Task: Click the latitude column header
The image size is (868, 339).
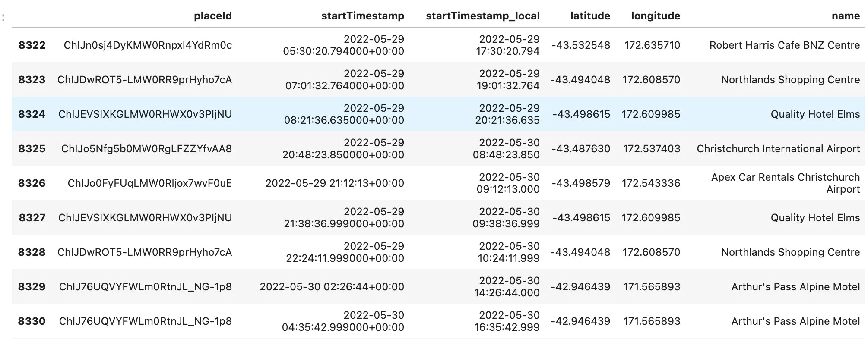Action: (x=590, y=16)
